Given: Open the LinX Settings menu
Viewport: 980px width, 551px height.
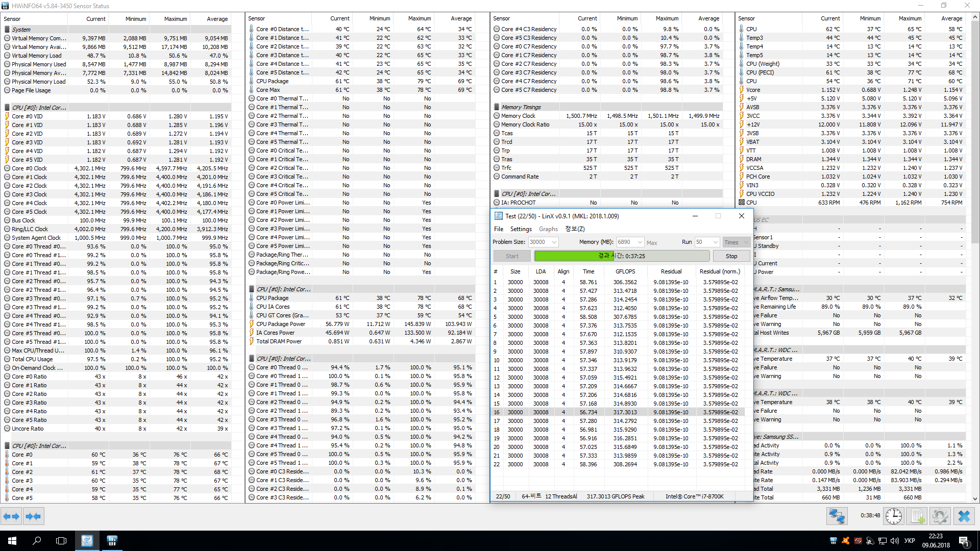Looking at the screenshot, I should [521, 229].
